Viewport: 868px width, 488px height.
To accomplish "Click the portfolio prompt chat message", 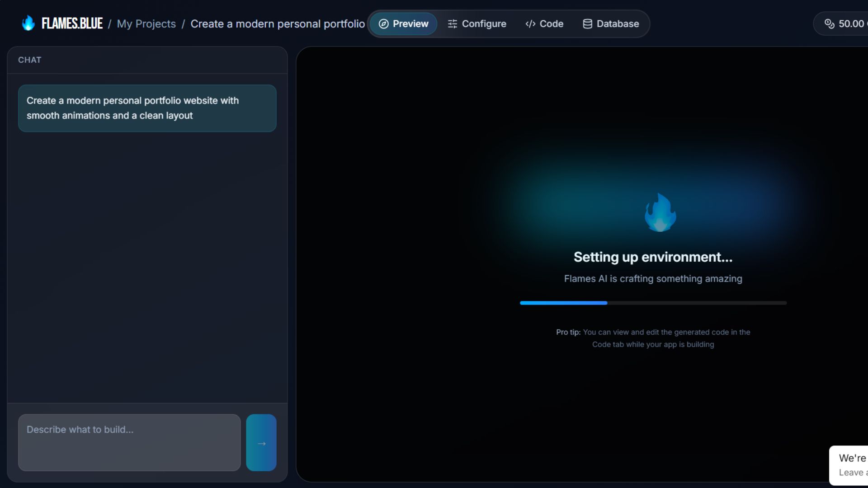I will coord(147,108).
